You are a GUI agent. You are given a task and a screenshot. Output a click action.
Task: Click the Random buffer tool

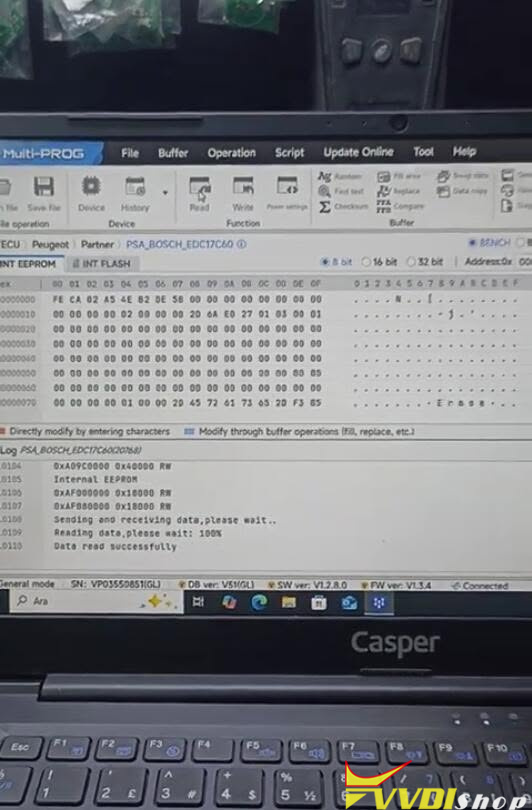[340, 177]
